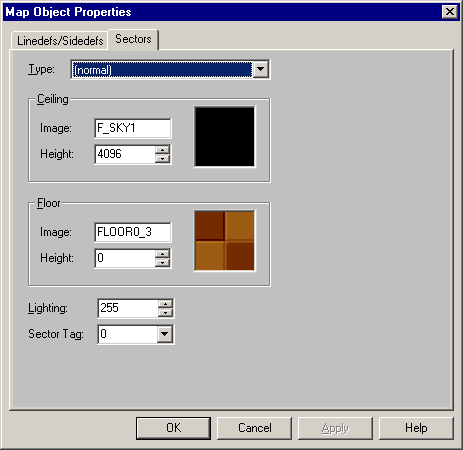Focus the ceiling Image field F_SKY1
The image size is (463, 450).
[133, 128]
